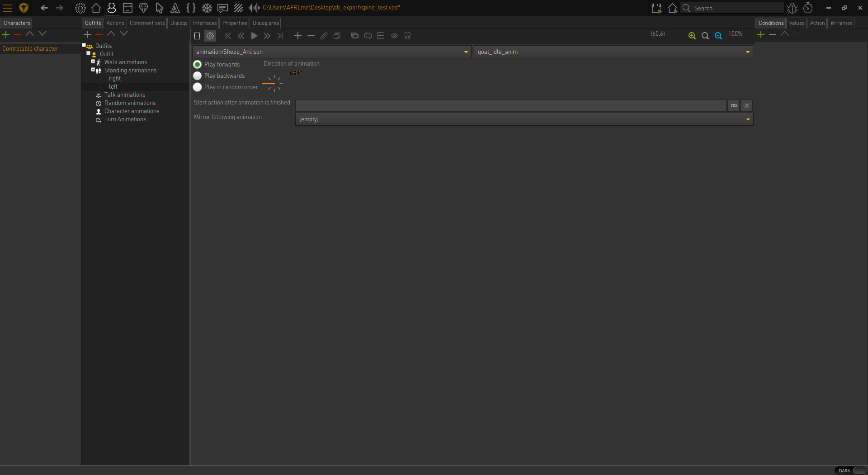Open the Dialogs tab
This screenshot has width=868, height=475.
(179, 23)
